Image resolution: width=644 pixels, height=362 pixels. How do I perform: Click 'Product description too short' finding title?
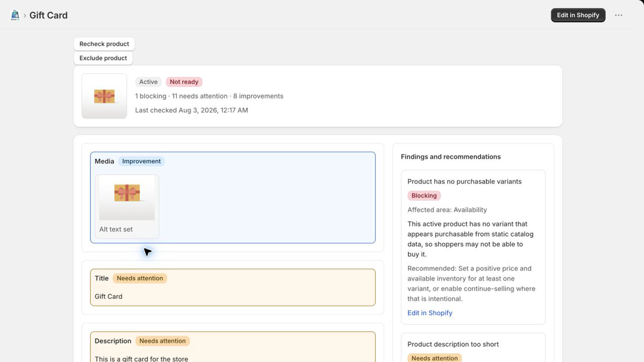(x=453, y=344)
